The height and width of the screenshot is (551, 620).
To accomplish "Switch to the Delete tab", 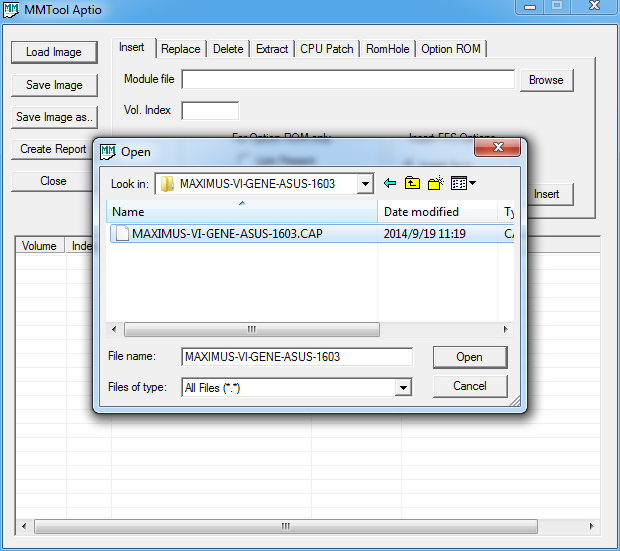I will click(x=228, y=49).
